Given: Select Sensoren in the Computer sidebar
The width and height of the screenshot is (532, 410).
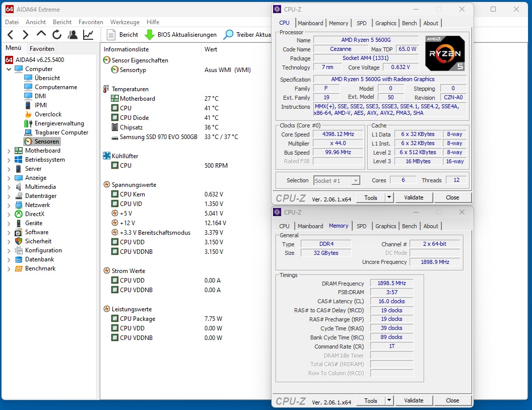Looking at the screenshot, I should coord(46,142).
